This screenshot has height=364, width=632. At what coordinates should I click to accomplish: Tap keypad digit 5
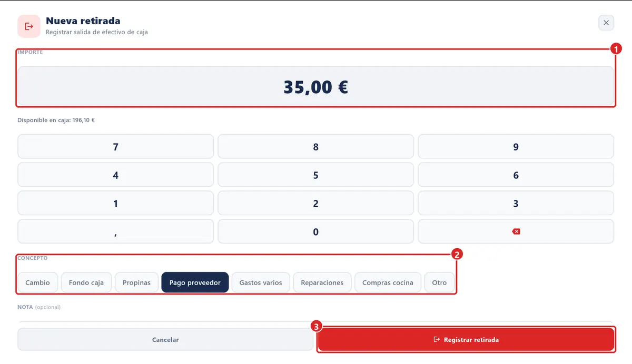316,175
